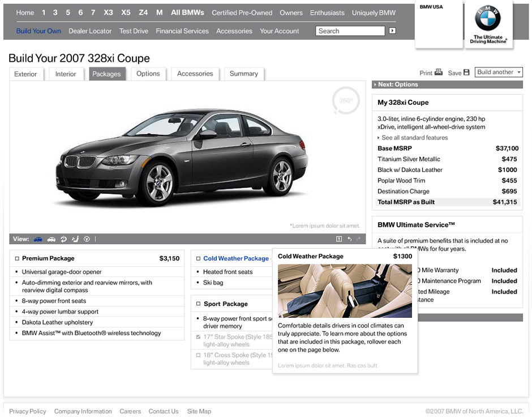Check the 18" Cross Spoke wheels checkbox
The image size is (532, 417).
pos(198,355)
